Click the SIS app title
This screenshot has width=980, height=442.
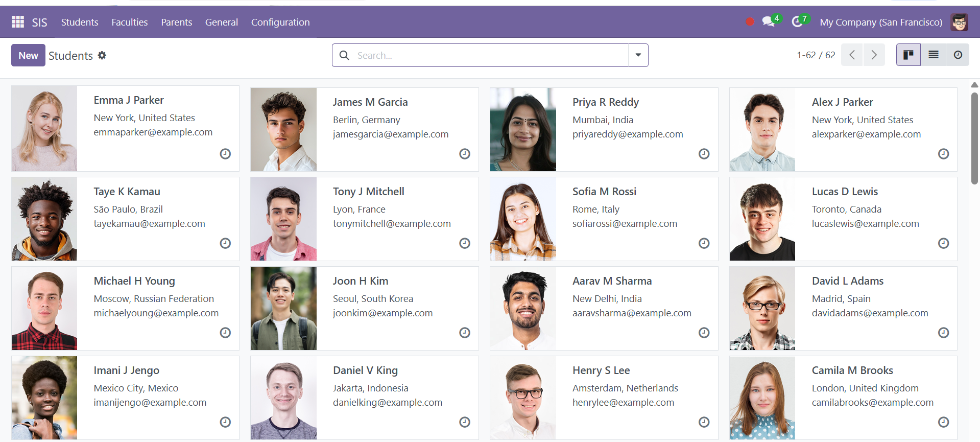[39, 22]
